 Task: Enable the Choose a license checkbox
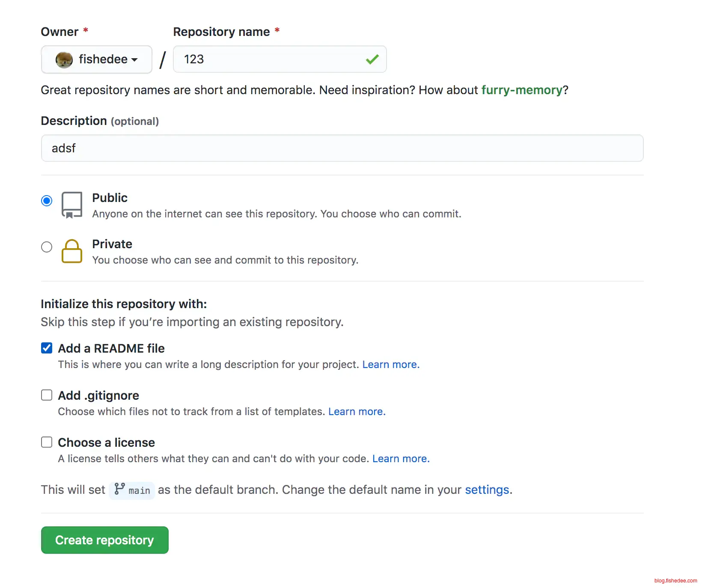coord(47,442)
